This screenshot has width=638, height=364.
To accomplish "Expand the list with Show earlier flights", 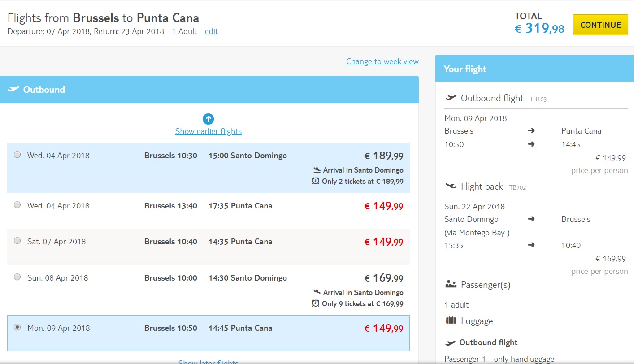I will (x=208, y=131).
